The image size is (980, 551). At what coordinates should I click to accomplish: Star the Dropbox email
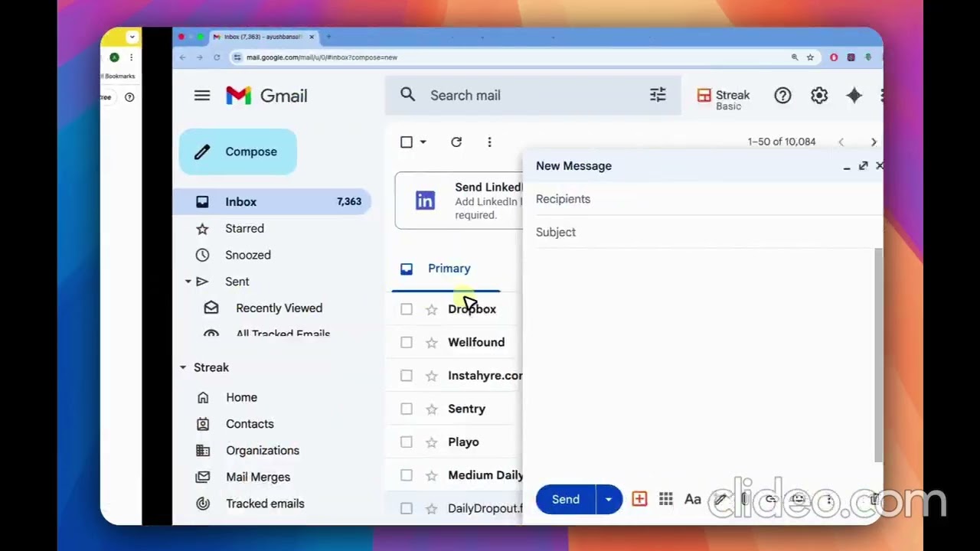[432, 309]
